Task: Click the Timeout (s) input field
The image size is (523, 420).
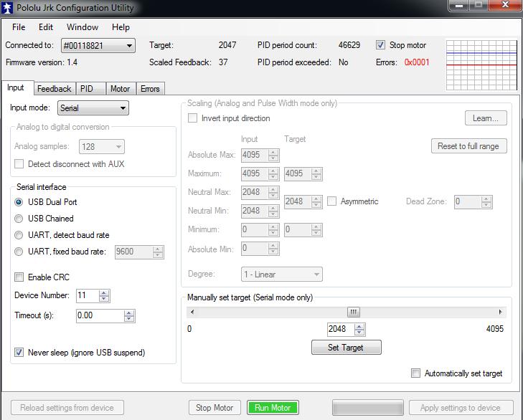Action: point(100,315)
